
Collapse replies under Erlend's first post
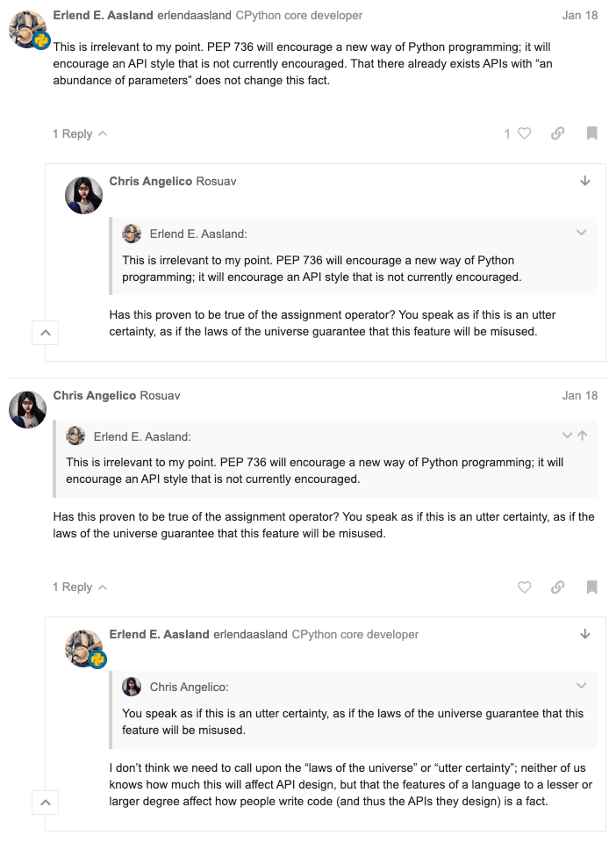click(x=79, y=133)
